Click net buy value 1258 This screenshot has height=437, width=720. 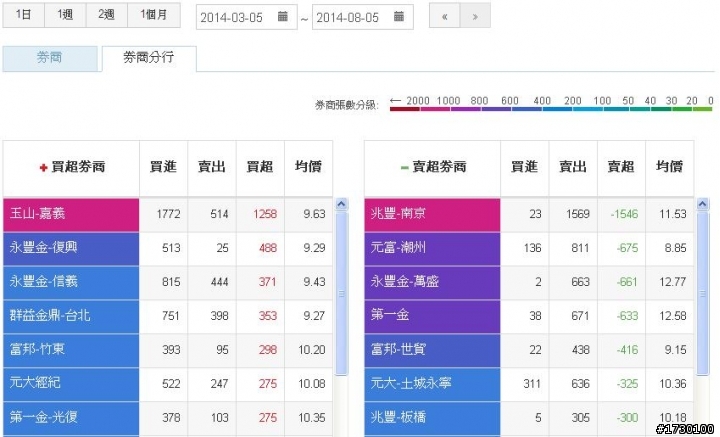(265, 214)
